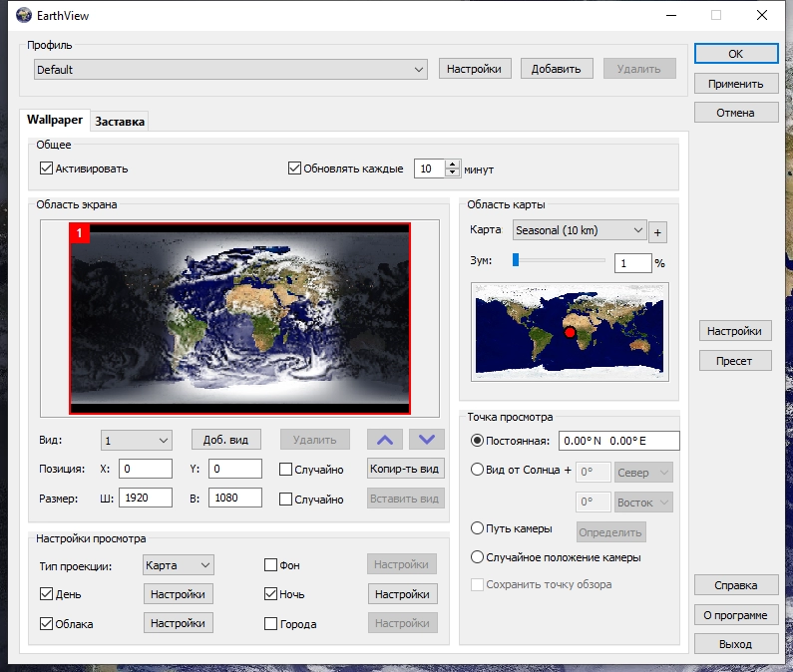
Task: Click the red number 1 screen badge
Action: pos(79,232)
